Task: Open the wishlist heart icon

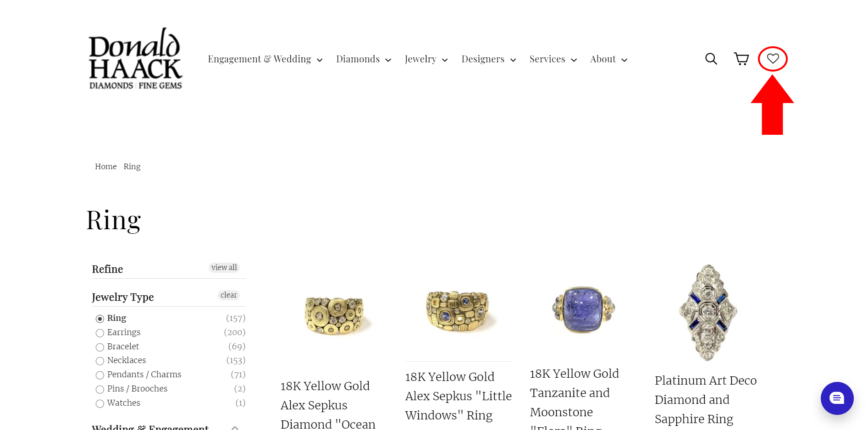Action: (773, 59)
